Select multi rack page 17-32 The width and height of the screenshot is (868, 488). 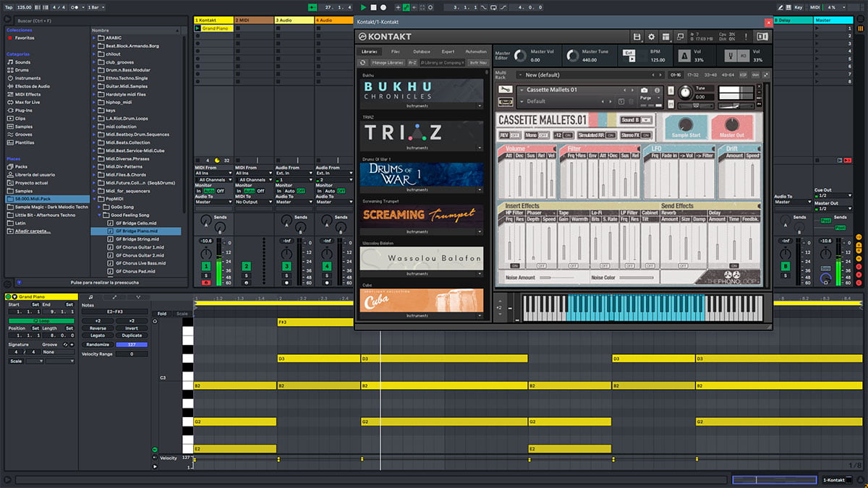pyautogui.click(x=693, y=74)
